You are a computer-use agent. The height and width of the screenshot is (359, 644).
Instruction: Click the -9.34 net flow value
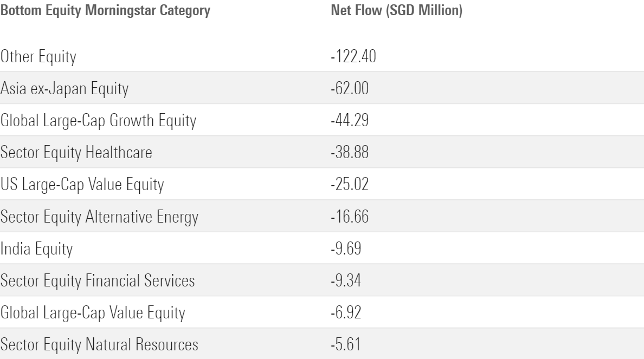(346, 280)
